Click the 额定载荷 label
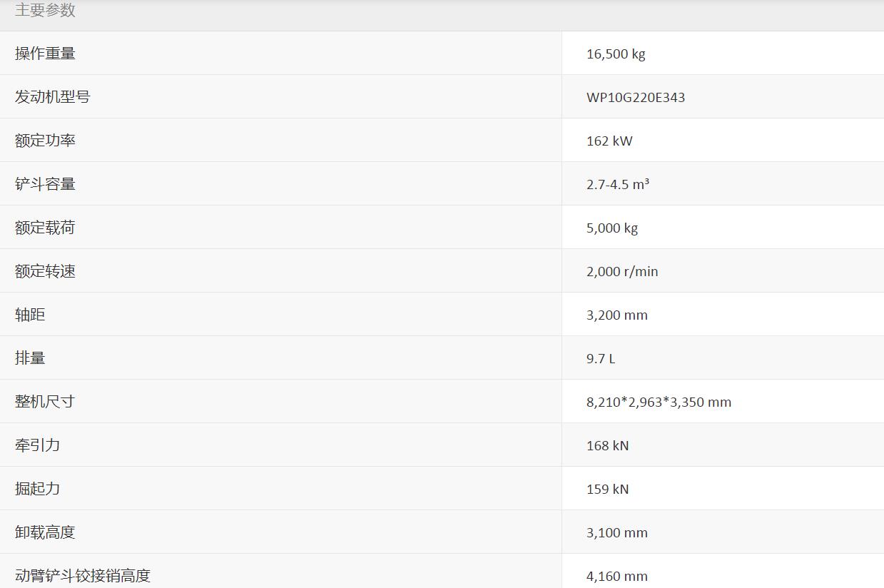Screen dimensions: 884x588 tap(45, 228)
